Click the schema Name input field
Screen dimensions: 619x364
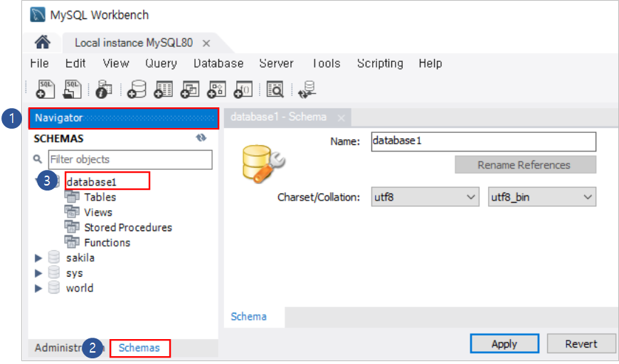pos(484,141)
